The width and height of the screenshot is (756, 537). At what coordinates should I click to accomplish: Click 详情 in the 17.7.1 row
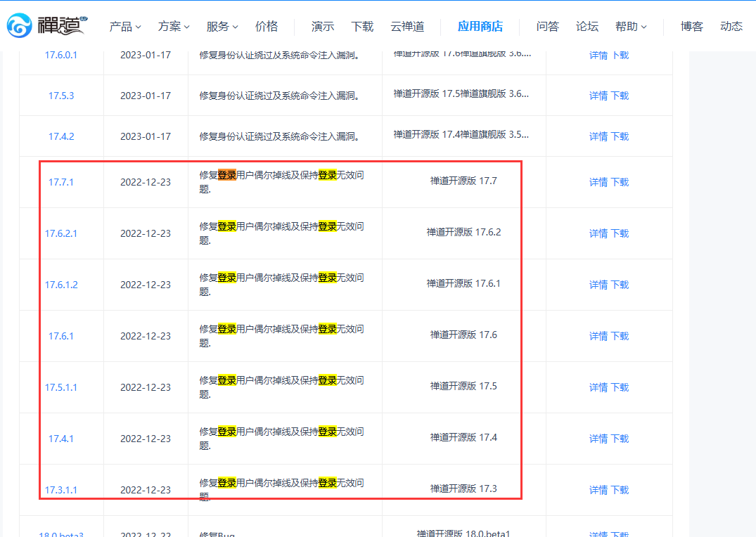point(598,182)
